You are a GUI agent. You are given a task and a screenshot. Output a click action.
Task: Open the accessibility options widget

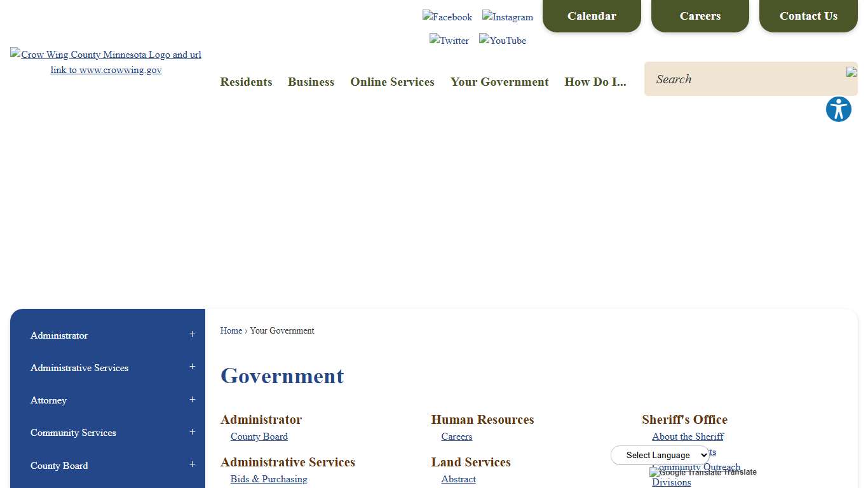[x=838, y=109]
